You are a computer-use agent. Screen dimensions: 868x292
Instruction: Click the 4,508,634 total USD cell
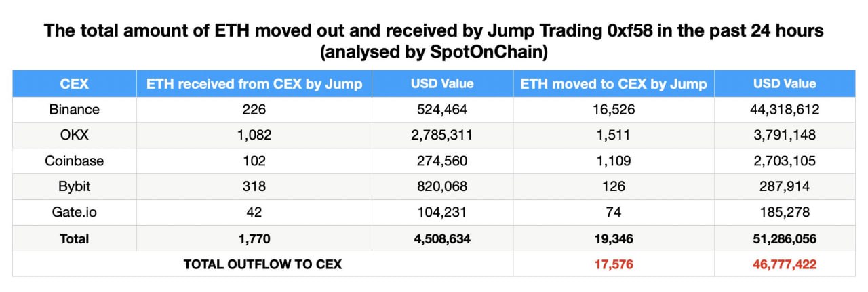pyautogui.click(x=442, y=238)
